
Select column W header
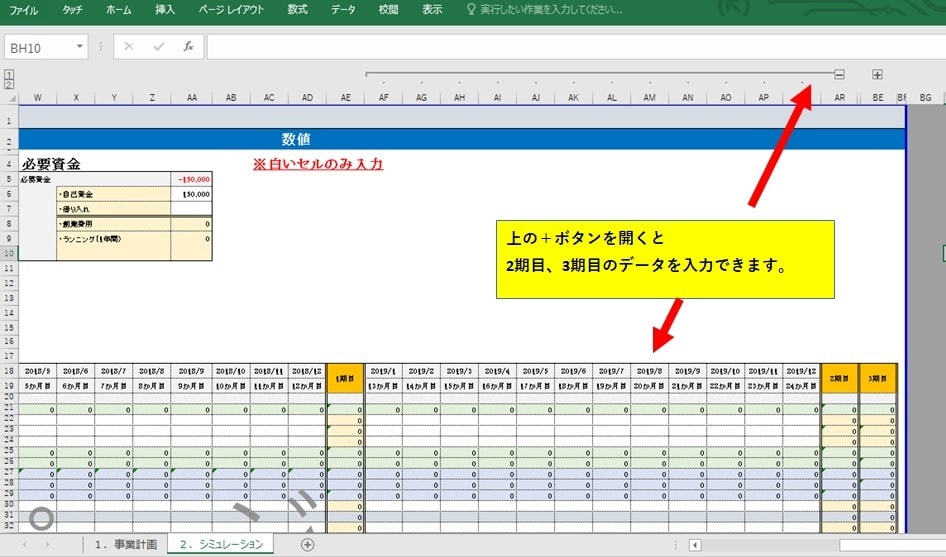click(37, 98)
